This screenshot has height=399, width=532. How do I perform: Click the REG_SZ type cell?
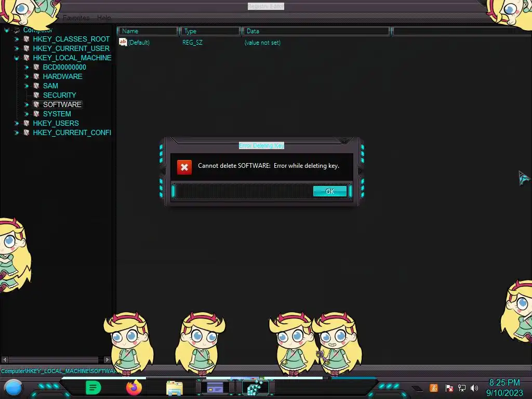pyautogui.click(x=192, y=43)
